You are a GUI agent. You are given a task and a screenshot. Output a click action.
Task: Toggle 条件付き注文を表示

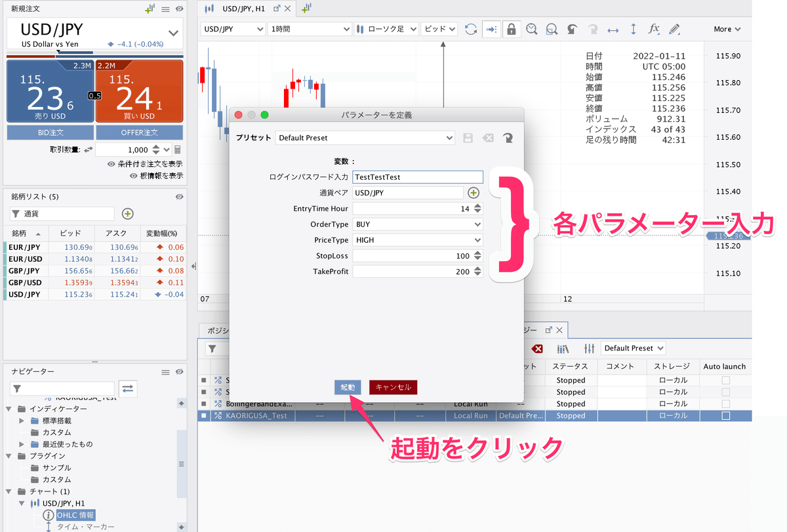click(145, 164)
